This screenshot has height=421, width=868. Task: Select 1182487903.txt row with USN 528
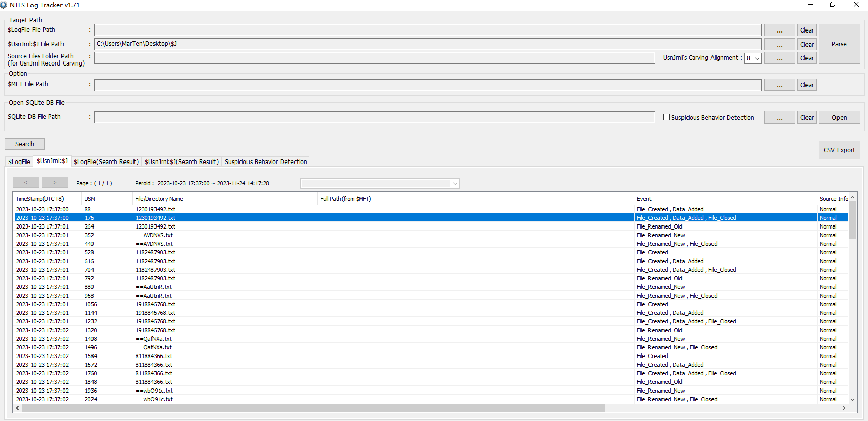[431, 252]
